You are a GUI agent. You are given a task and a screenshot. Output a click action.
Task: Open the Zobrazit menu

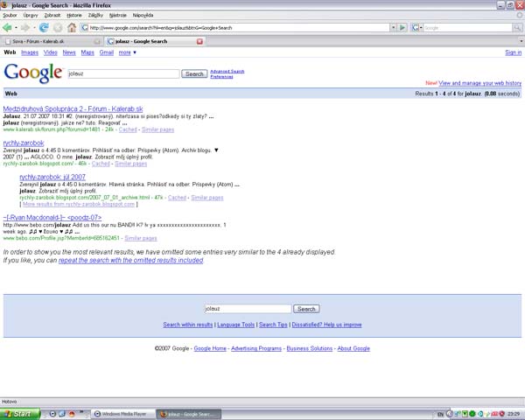click(x=52, y=15)
